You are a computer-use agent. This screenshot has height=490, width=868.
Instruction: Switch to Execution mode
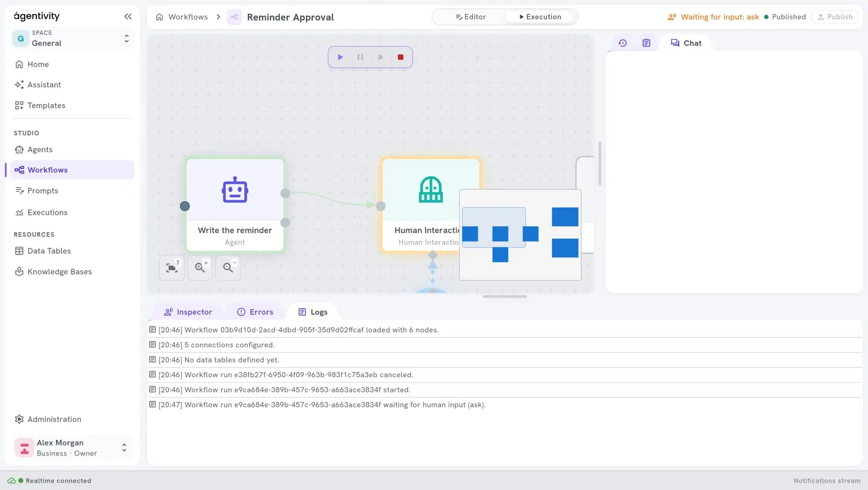540,17
